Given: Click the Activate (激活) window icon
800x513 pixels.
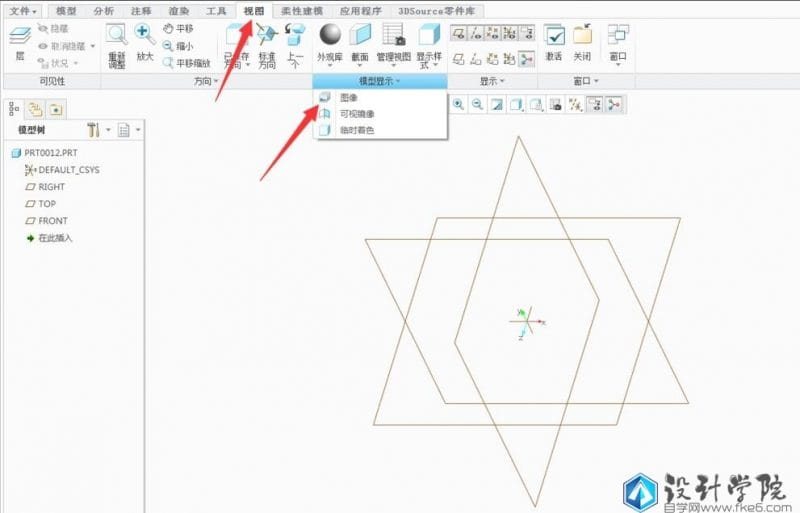Looking at the screenshot, I should coord(554,35).
